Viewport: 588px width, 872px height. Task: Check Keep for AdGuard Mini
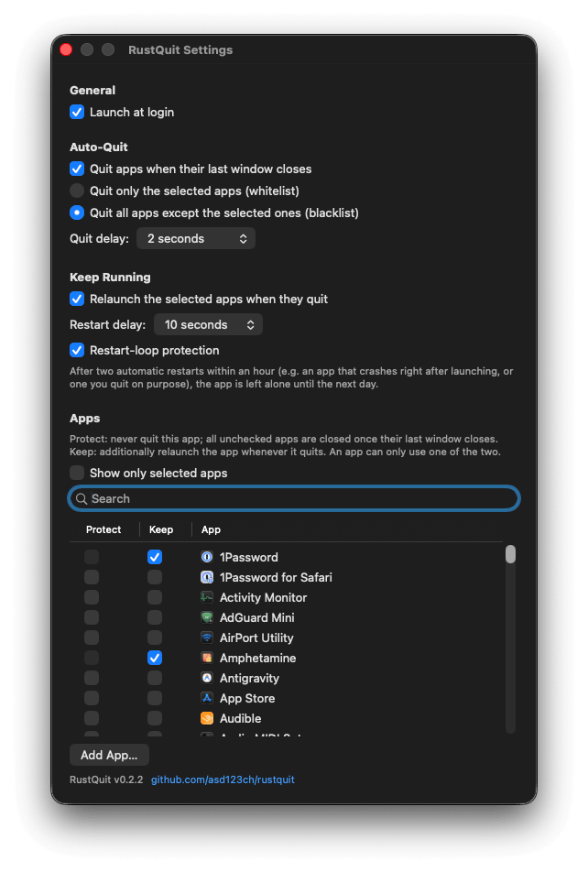(155, 617)
